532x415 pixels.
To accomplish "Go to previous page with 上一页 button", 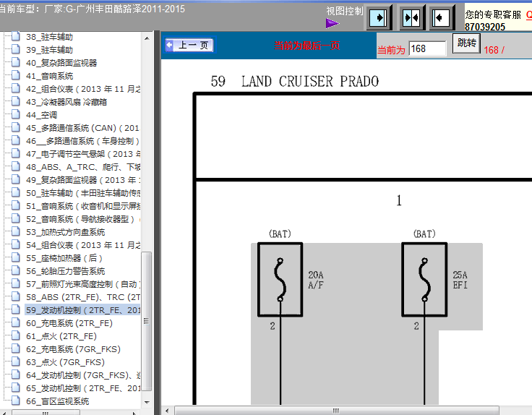I will click(189, 45).
